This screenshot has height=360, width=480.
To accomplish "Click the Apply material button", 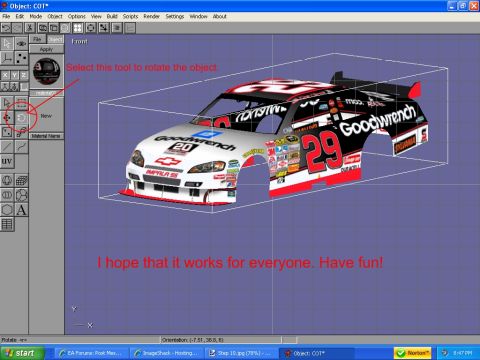I will [46, 49].
